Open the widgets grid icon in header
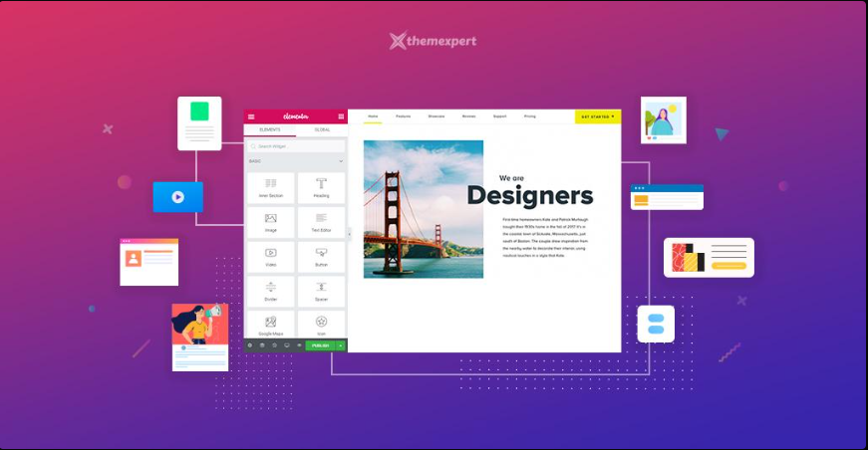The width and height of the screenshot is (868, 450). 341,116
